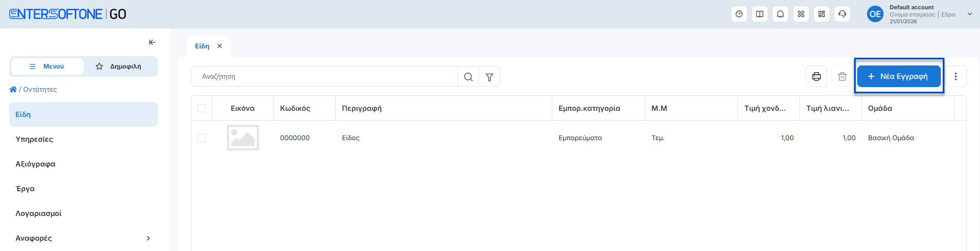Open the funnel filter icon
This screenshot has height=251, width=980.
pos(489,77)
